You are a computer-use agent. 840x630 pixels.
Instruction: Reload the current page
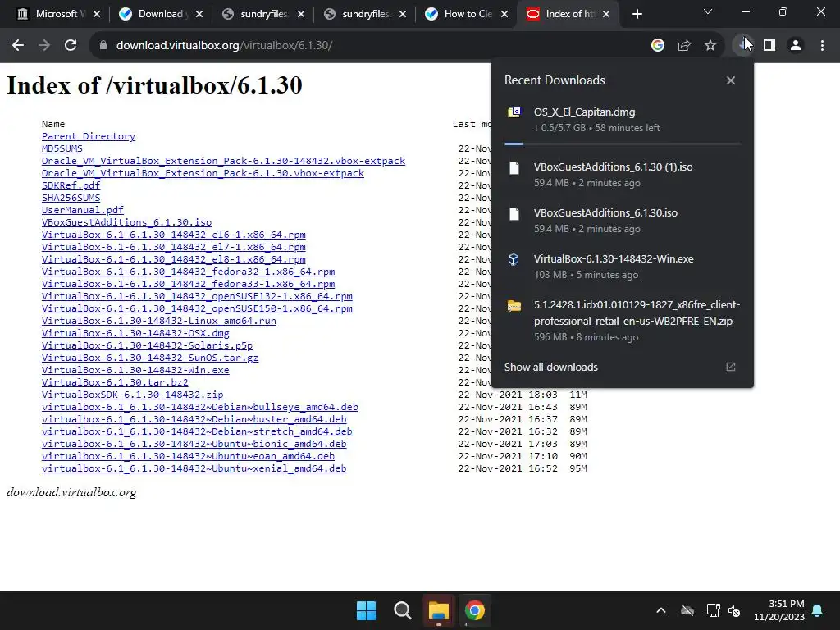tap(71, 46)
